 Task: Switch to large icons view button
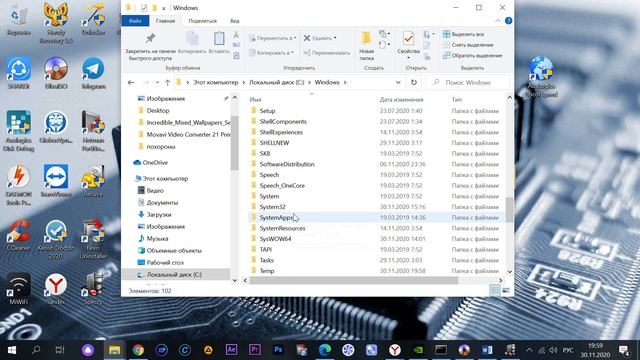coord(506,291)
